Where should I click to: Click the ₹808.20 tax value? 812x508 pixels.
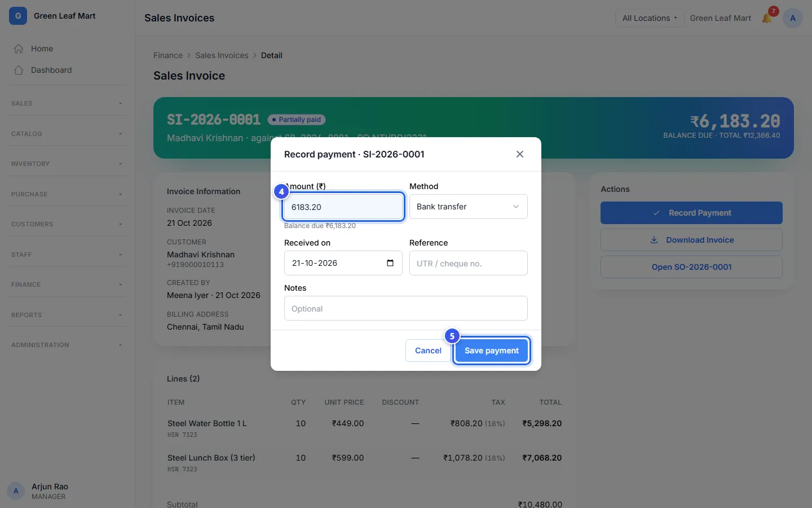466,423
